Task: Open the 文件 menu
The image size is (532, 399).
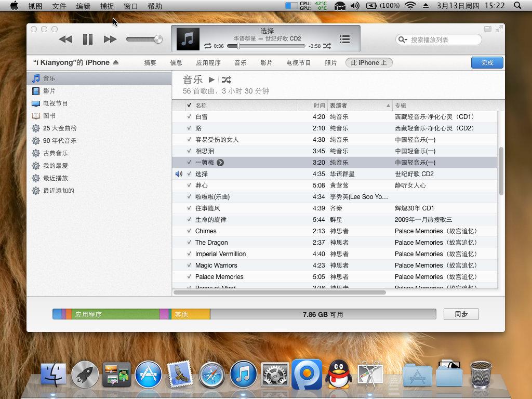Action: (x=59, y=6)
